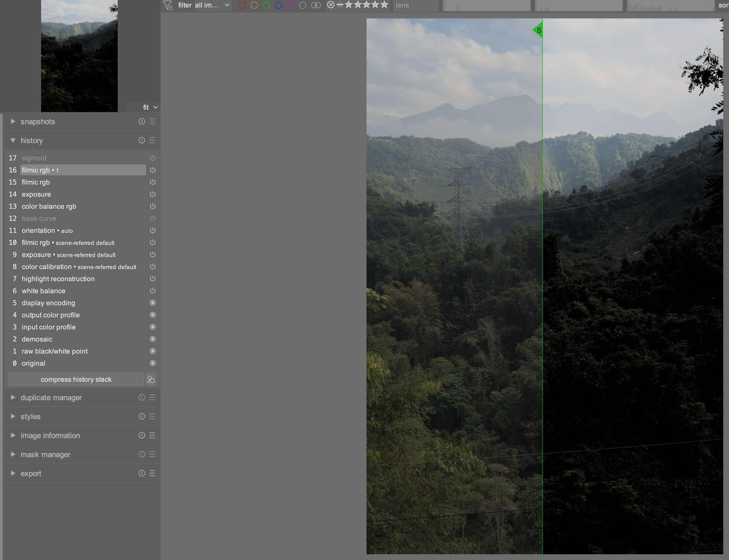Image resolution: width=729 pixels, height=560 pixels.
Task: Open the export module presets menu
Action: click(x=152, y=473)
